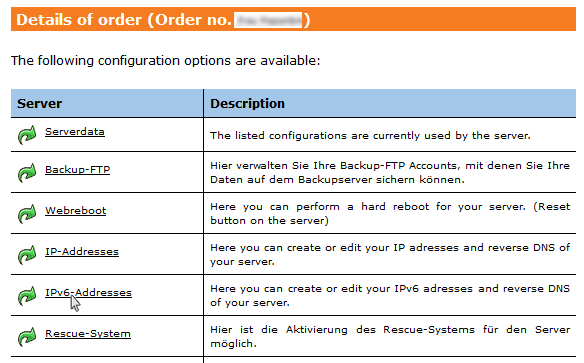Click the Rescue-System description text
584x363 pixels.
point(390,337)
